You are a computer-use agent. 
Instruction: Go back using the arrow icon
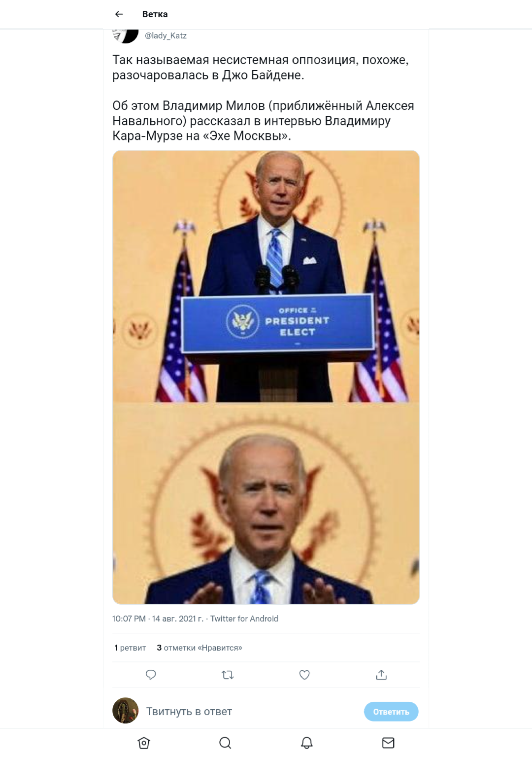pos(119,14)
